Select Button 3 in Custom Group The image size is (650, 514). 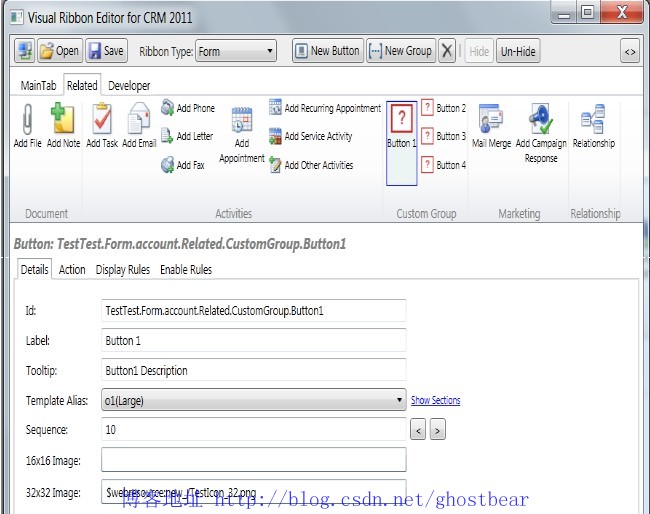(444, 136)
